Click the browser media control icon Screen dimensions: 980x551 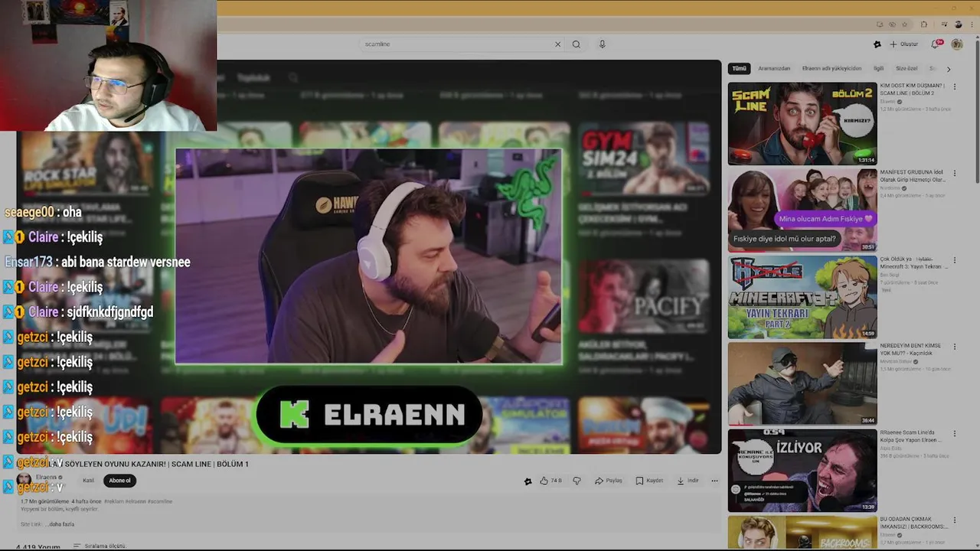coord(945,24)
